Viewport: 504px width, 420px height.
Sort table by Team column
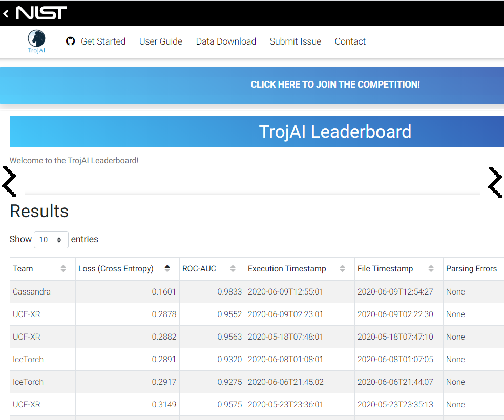(43, 268)
